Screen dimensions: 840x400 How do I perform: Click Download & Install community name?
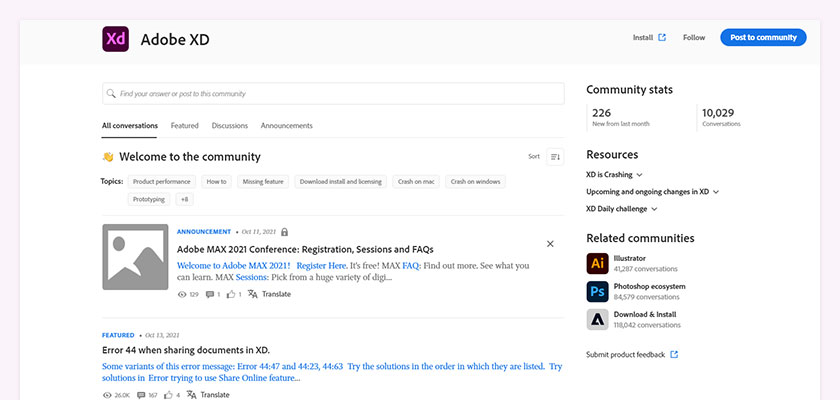(645, 314)
